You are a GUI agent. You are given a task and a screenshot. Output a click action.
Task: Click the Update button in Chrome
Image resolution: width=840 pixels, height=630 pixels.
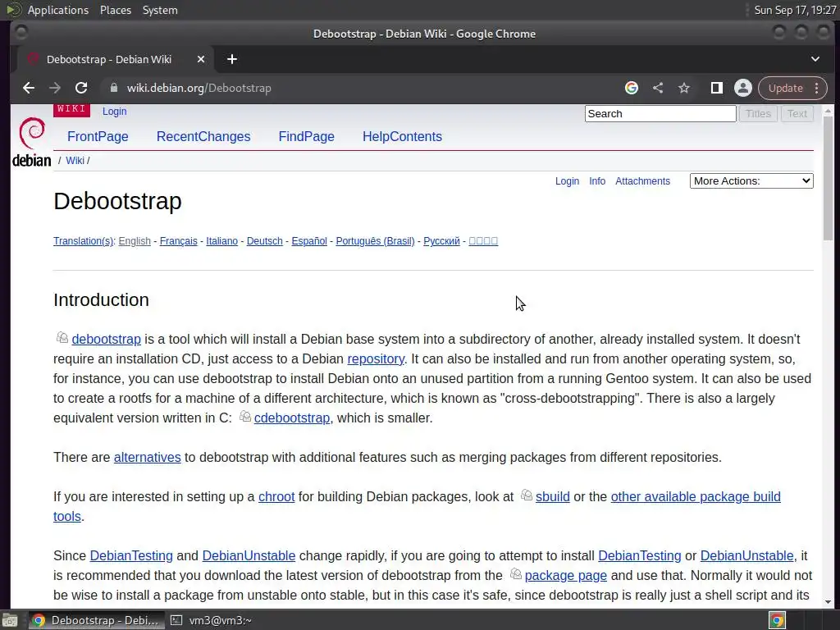pos(785,88)
